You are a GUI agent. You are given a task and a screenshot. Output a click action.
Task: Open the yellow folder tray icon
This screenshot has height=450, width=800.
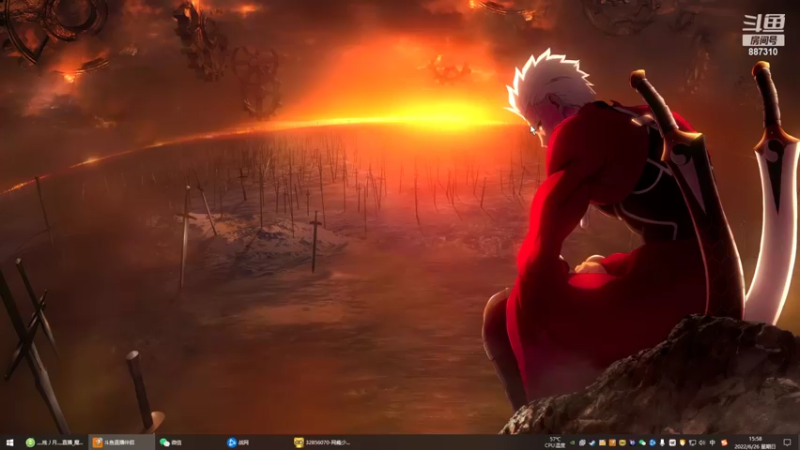(602, 442)
